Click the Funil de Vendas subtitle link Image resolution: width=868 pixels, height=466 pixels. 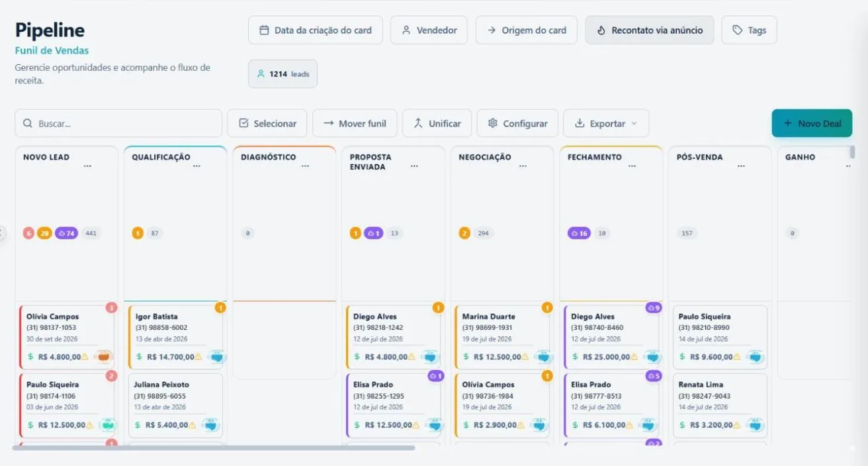[x=52, y=51]
